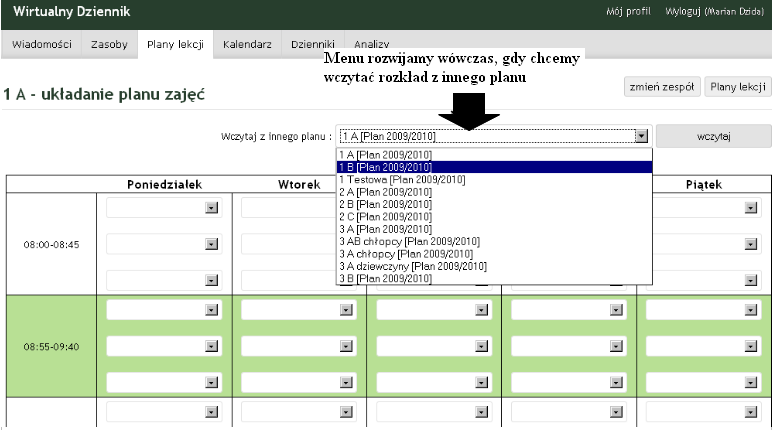Click the Plany lekcji button beside zmień zespół
The width and height of the screenshot is (773, 430).
pyautogui.click(x=738, y=87)
